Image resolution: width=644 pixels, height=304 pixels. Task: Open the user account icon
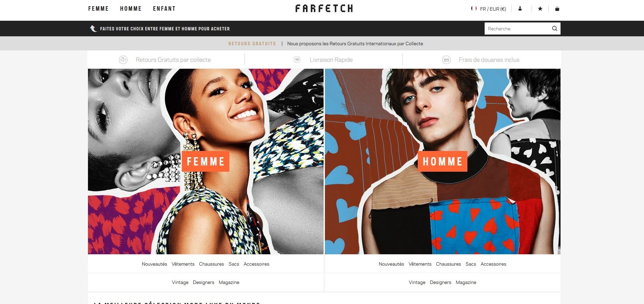tap(520, 9)
